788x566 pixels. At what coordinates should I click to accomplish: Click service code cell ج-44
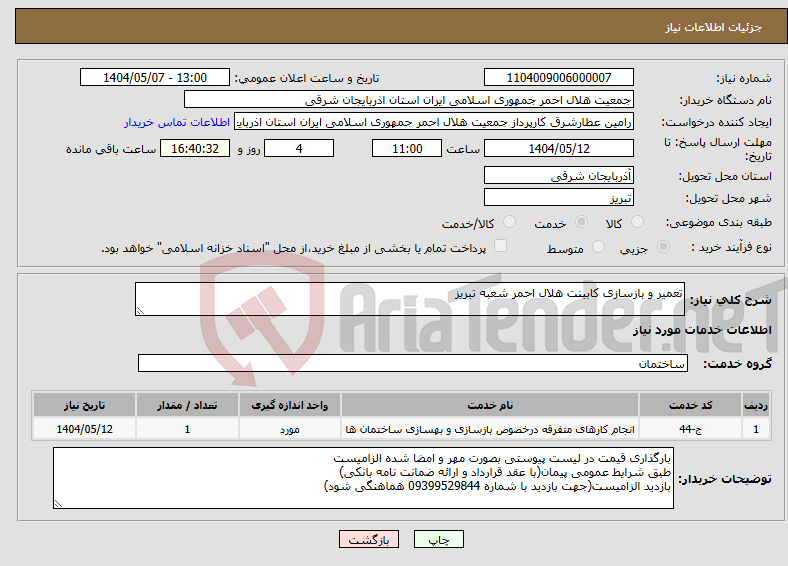(x=691, y=429)
